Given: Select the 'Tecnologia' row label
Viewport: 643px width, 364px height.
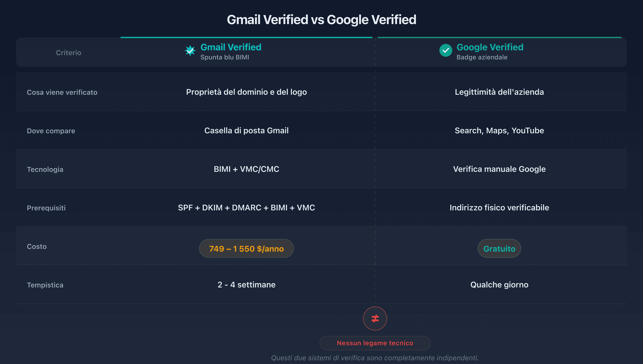Looking at the screenshot, I should tap(45, 169).
